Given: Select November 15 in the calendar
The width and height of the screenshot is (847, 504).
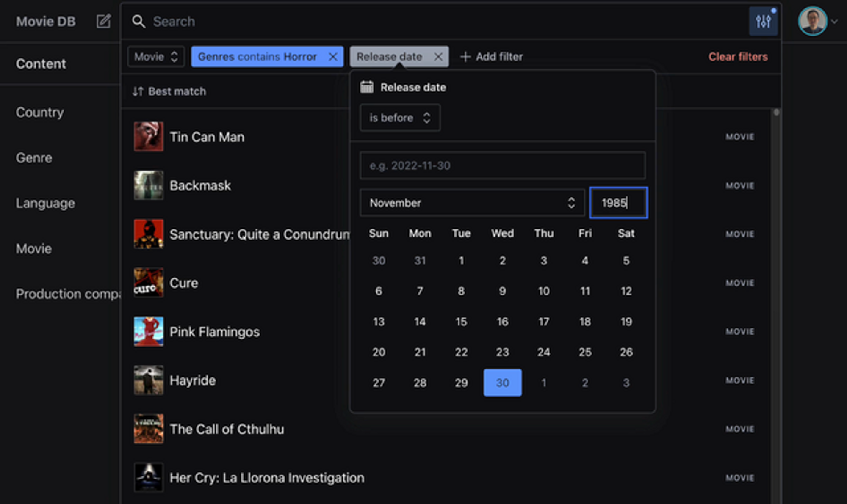Looking at the screenshot, I should click(461, 322).
